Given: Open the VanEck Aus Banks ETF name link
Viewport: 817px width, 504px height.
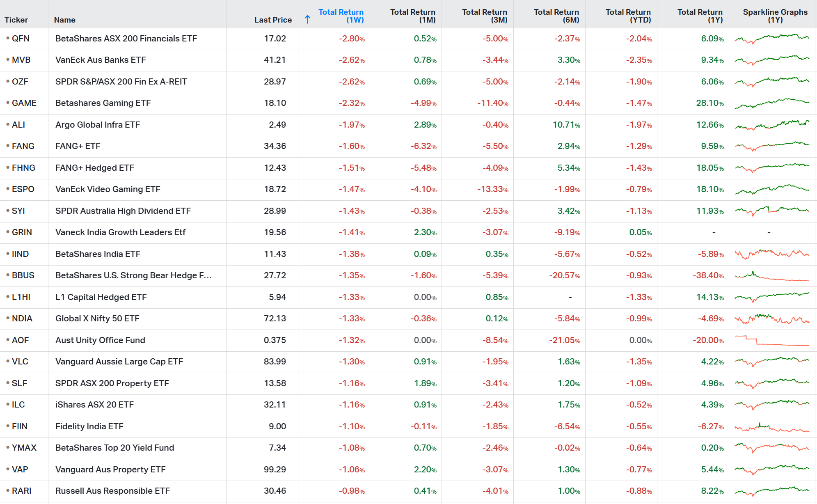Looking at the screenshot, I should pos(101,60).
